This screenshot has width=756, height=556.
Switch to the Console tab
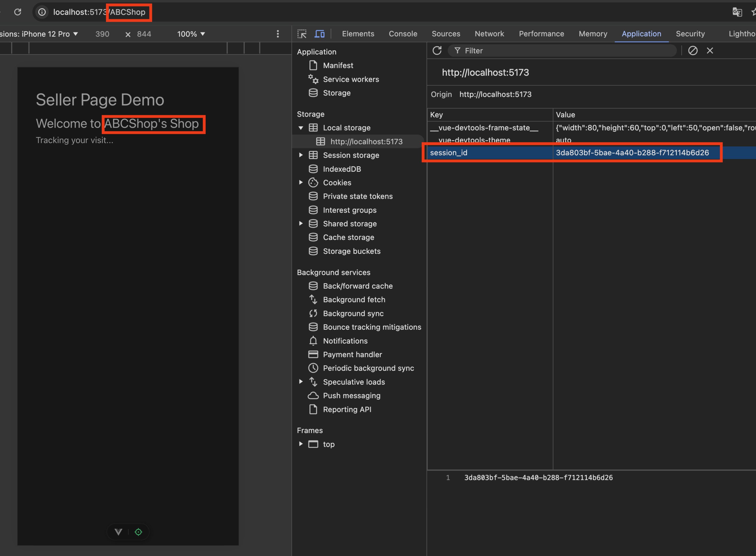(x=403, y=34)
